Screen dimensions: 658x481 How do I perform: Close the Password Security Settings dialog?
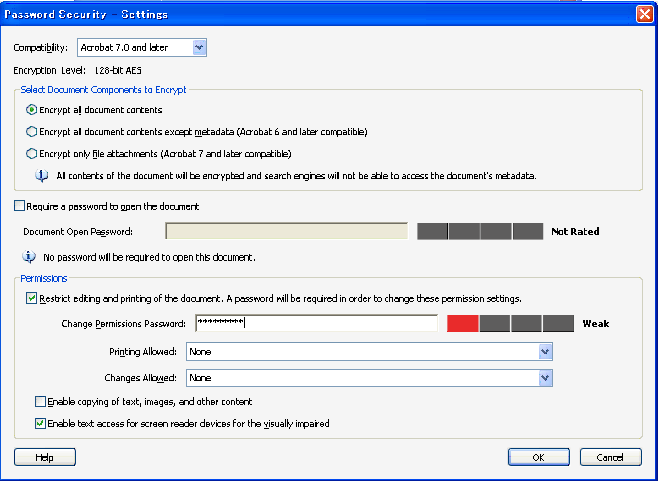click(645, 14)
